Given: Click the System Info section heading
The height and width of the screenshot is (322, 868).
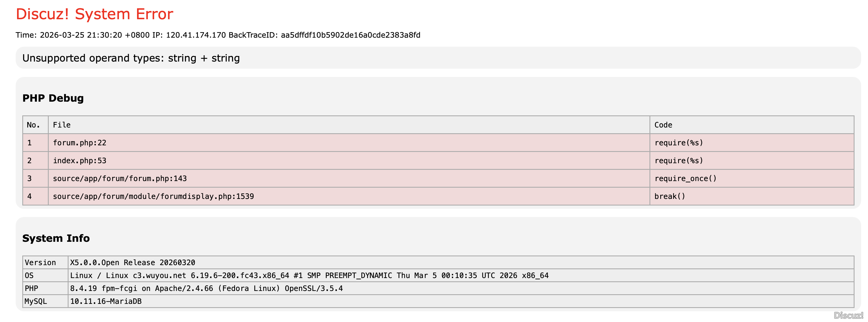Looking at the screenshot, I should [x=56, y=238].
